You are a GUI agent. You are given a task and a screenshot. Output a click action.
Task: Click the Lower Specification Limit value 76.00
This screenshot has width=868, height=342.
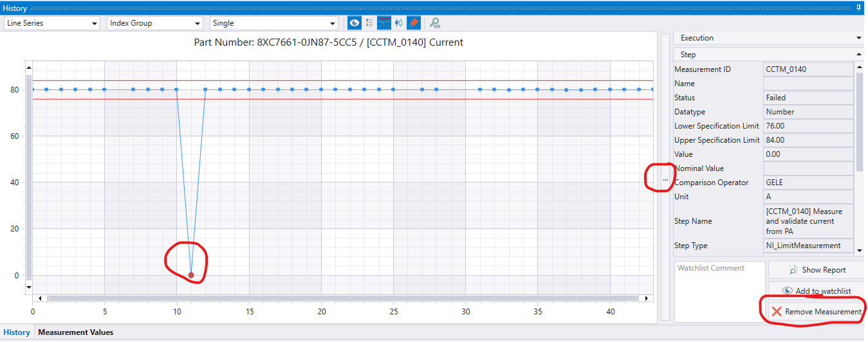(808, 126)
